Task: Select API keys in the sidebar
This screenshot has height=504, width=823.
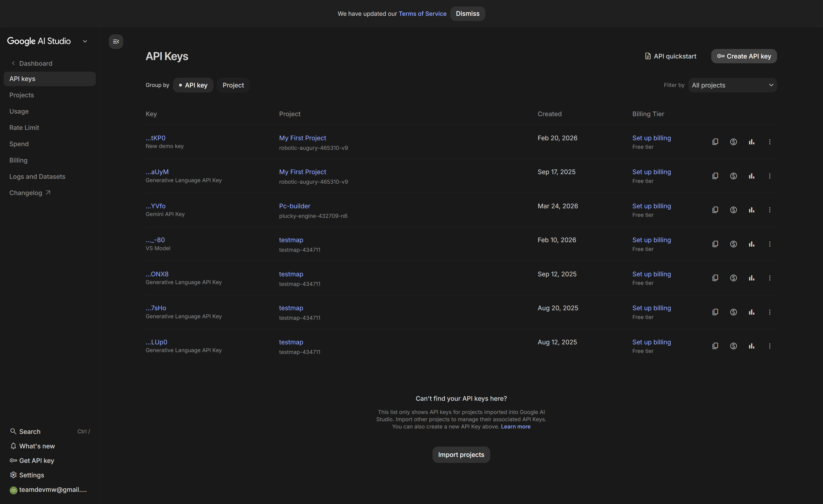Action: point(49,79)
